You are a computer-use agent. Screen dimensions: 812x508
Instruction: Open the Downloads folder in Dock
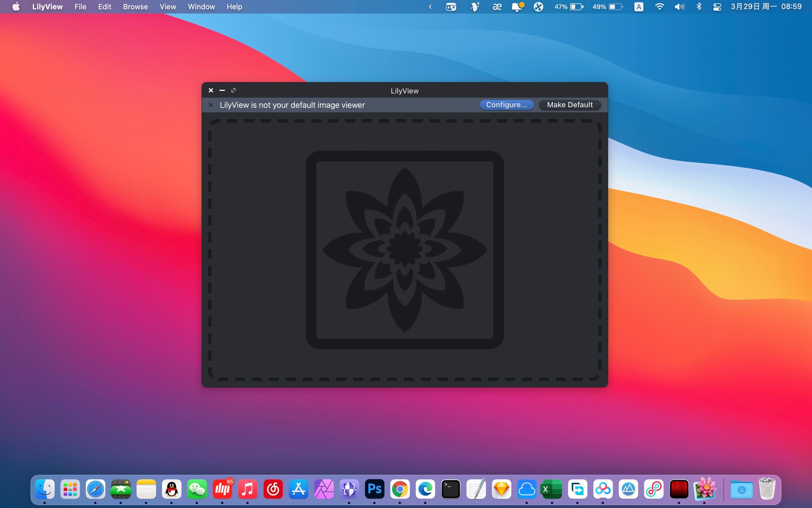[x=742, y=490]
